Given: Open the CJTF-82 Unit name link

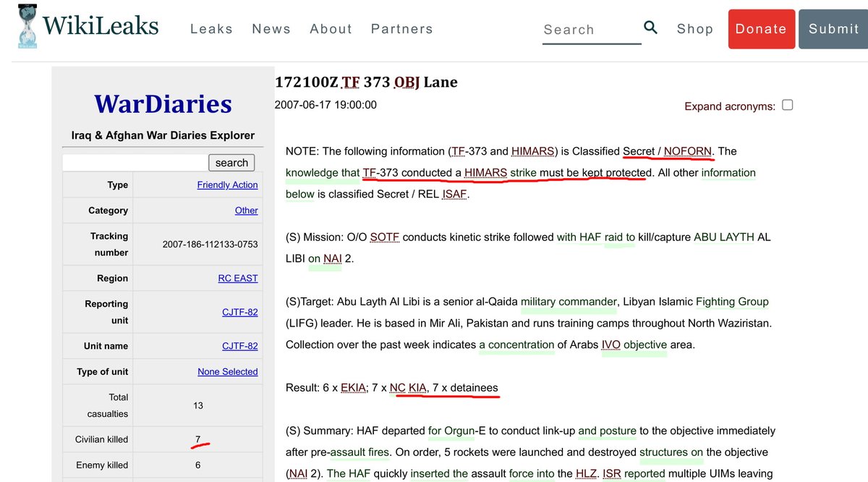Looking at the screenshot, I should (x=240, y=346).
